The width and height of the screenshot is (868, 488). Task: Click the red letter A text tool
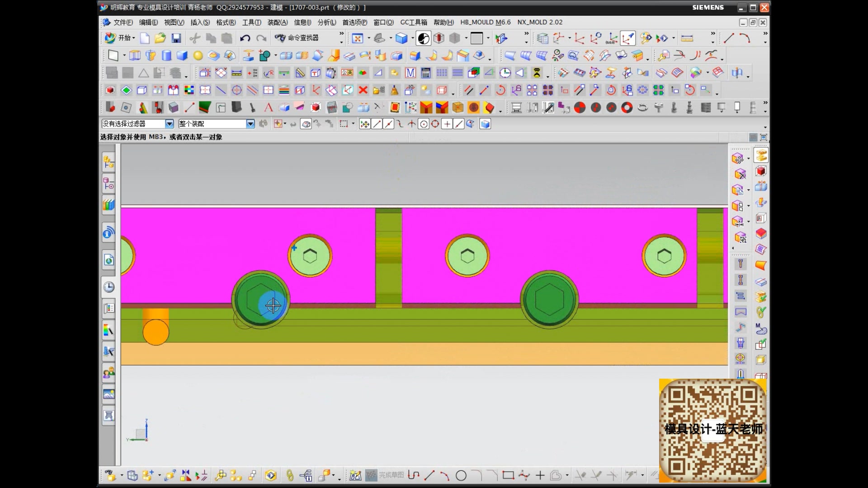269,108
